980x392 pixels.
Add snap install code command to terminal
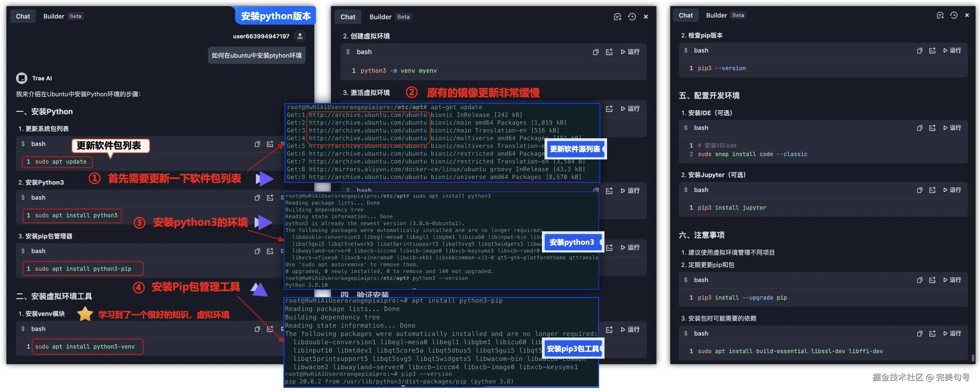[932, 128]
